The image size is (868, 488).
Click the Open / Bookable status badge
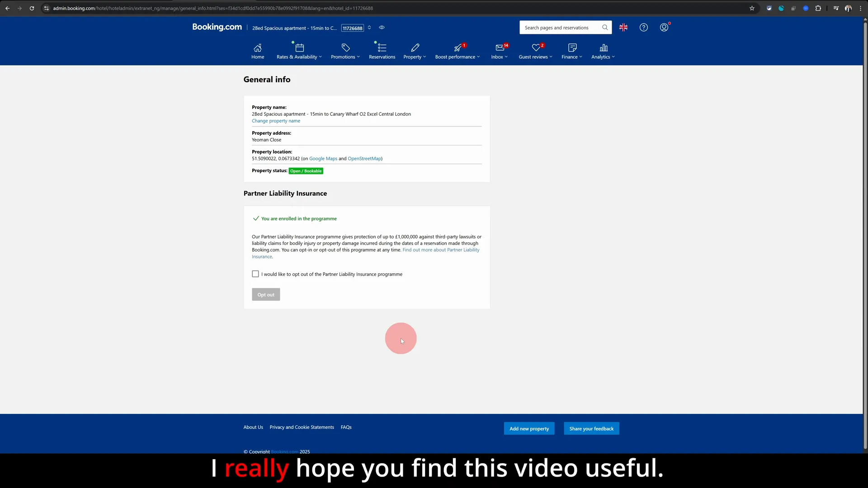(x=306, y=171)
